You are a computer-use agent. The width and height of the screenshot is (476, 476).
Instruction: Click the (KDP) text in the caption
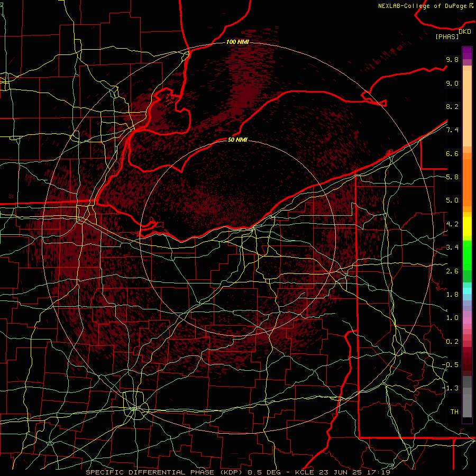click(231, 472)
